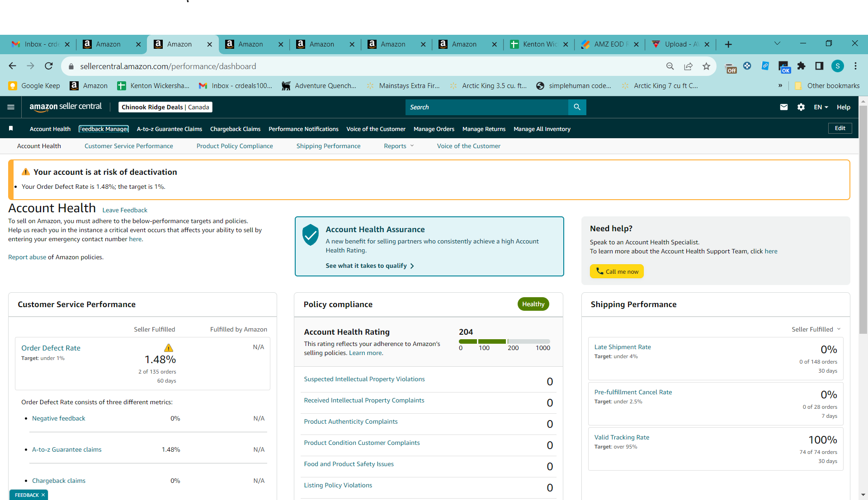The image size is (868, 500).
Task: Close the Inbox Gmail tab
Action: [67, 44]
